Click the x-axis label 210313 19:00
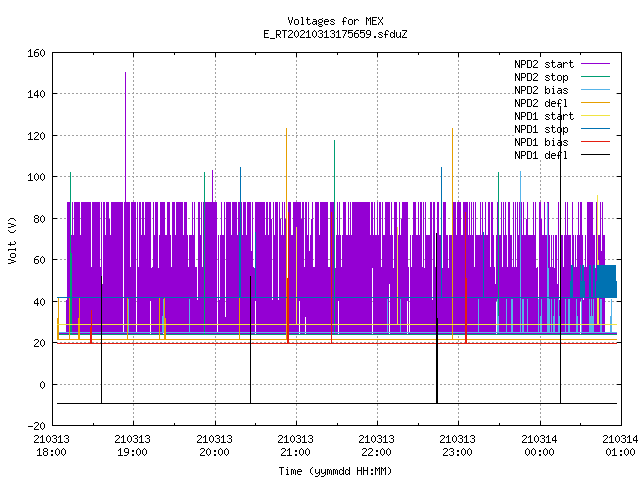 click(x=133, y=446)
